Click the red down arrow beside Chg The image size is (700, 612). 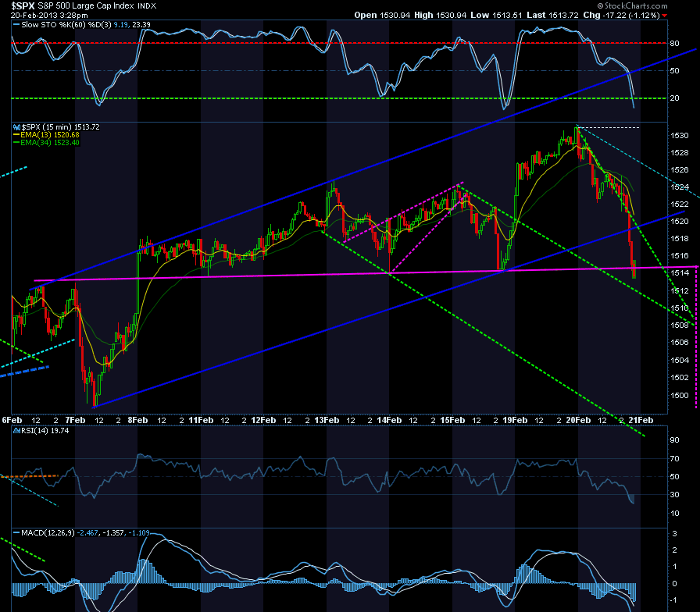coord(665,16)
